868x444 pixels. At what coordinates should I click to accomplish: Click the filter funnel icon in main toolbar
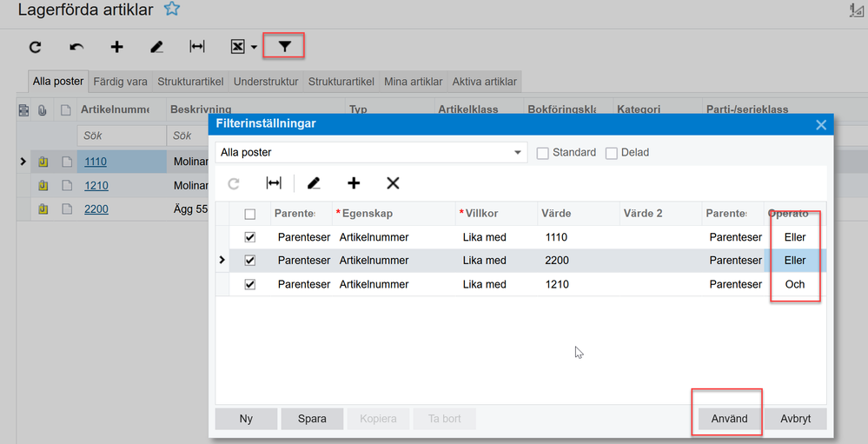click(x=284, y=46)
